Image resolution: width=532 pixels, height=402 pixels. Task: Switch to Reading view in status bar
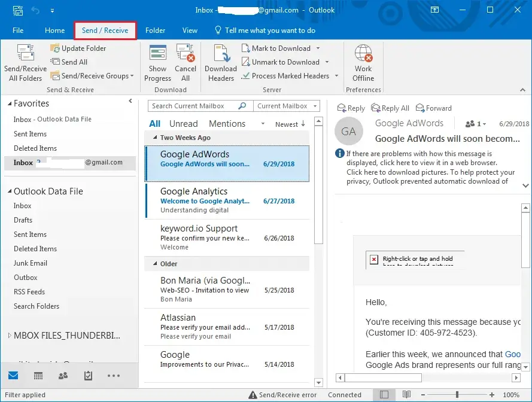point(406,395)
